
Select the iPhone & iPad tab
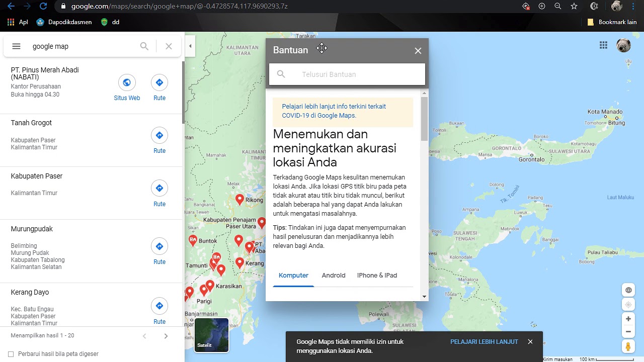(x=377, y=276)
